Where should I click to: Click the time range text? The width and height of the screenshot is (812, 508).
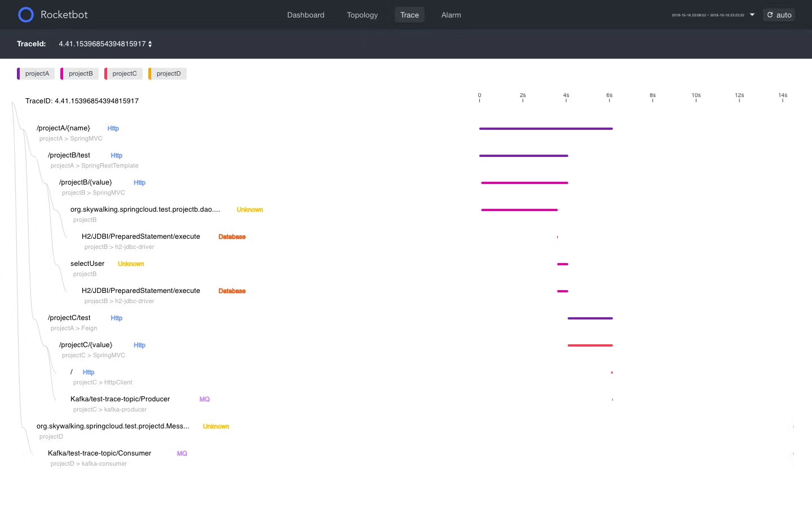708,15
